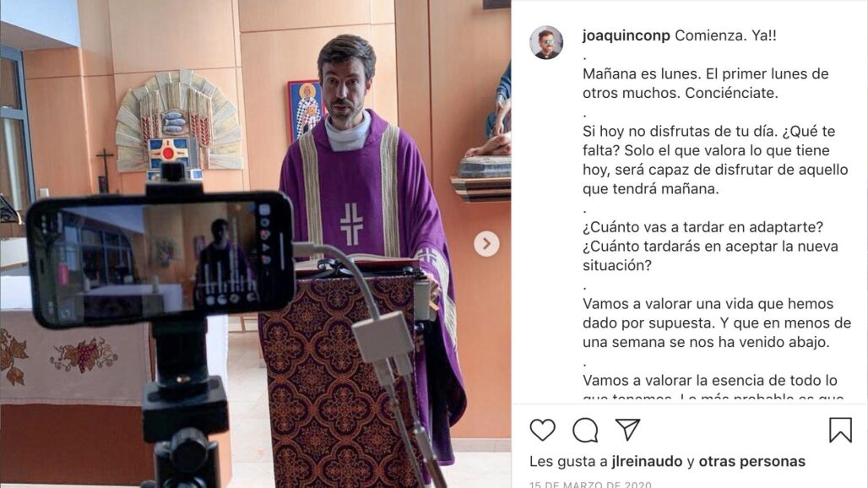This screenshot has height=488, width=868.
Task: Save the post with the bookmark icon
Action: tap(840, 430)
